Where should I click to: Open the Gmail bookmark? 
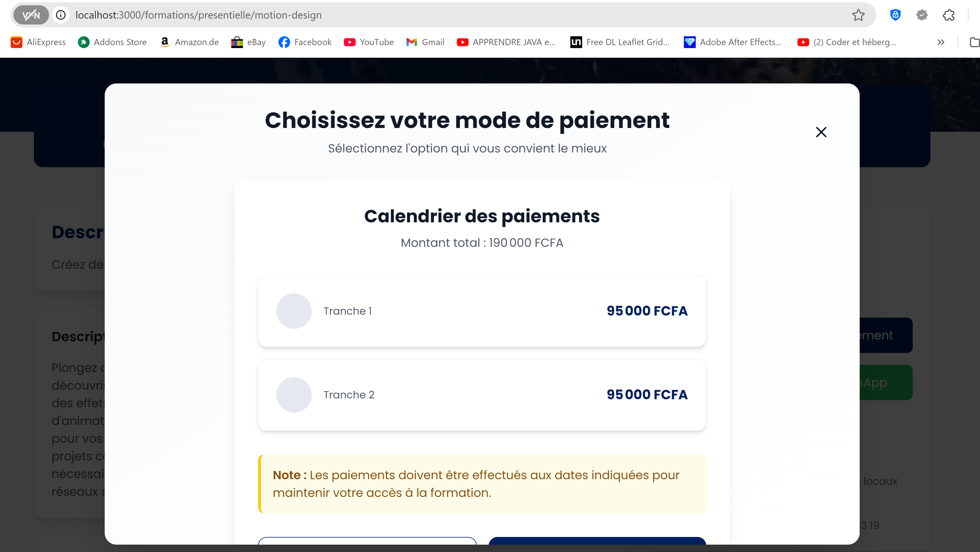pyautogui.click(x=425, y=42)
